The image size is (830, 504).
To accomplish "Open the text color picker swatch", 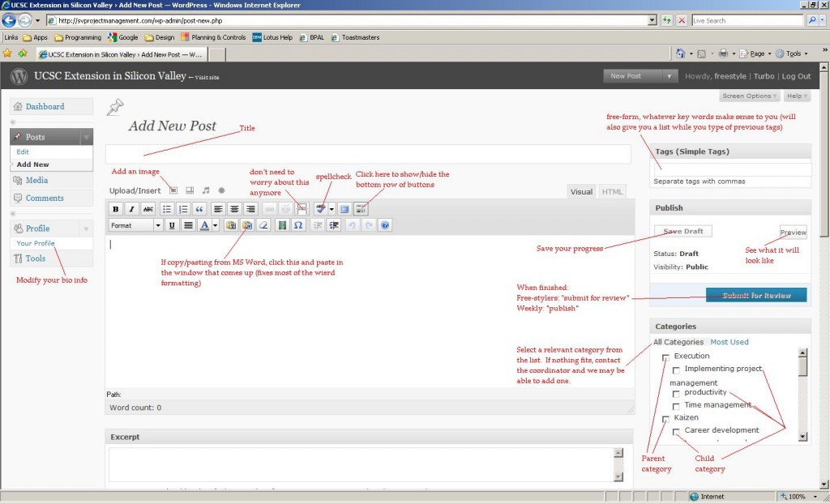I will 206,225.
